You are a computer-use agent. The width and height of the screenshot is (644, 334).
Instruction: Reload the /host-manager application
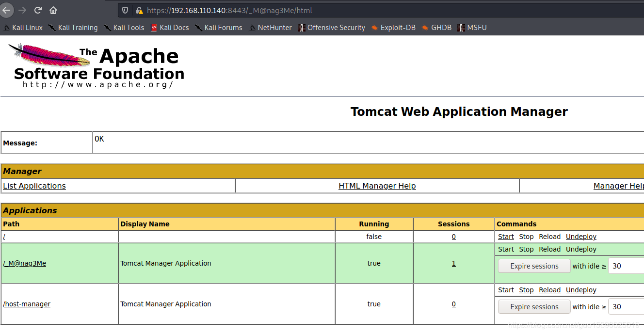550,290
